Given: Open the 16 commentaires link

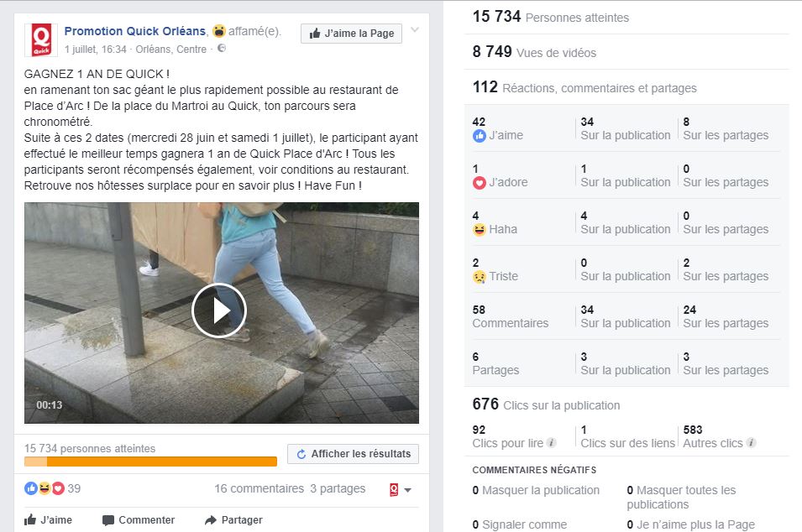Looking at the screenshot, I should pos(259,488).
